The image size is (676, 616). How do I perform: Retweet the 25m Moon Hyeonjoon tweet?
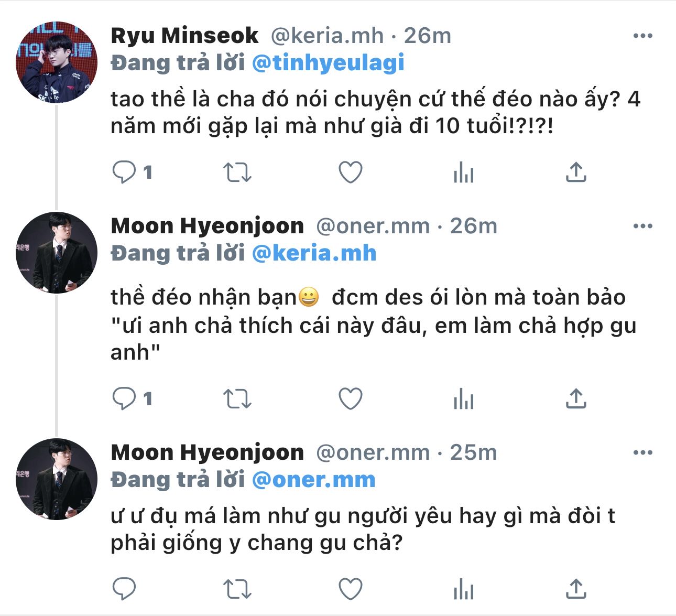click(237, 589)
